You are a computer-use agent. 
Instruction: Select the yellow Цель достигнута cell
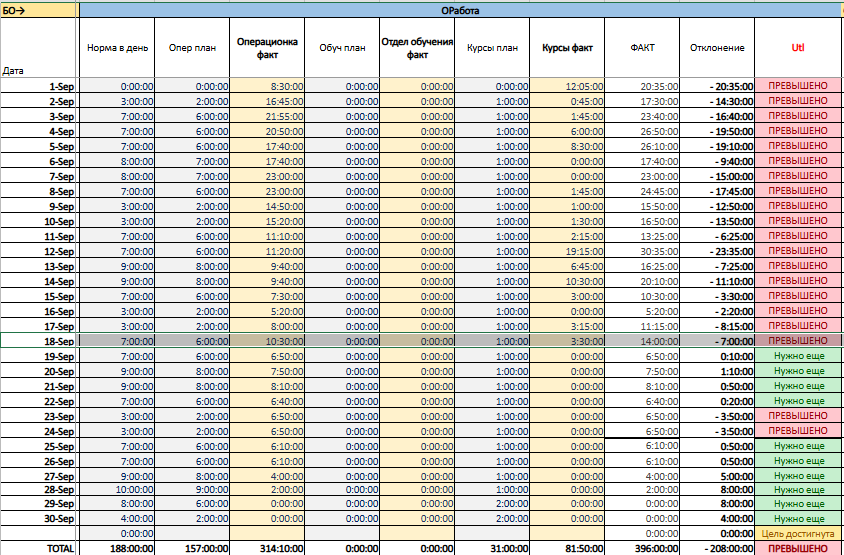[799, 533]
